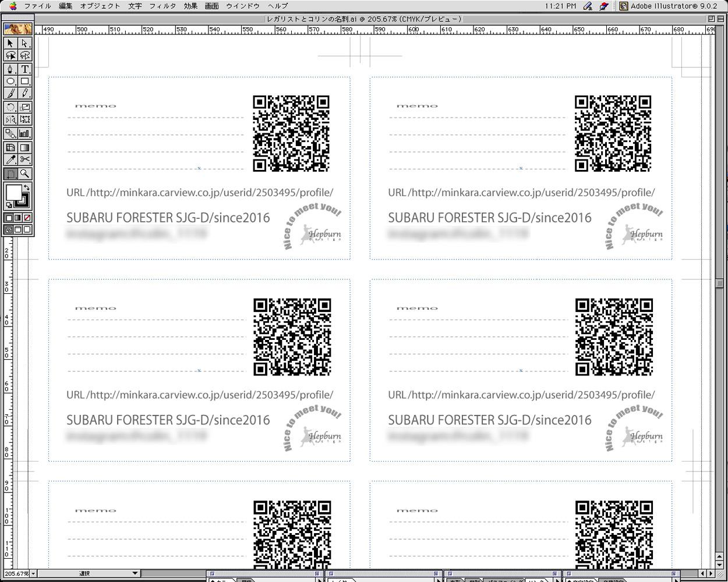Image resolution: width=728 pixels, height=582 pixels.
Task: Open the ウインドウ menu
Action: point(243,6)
